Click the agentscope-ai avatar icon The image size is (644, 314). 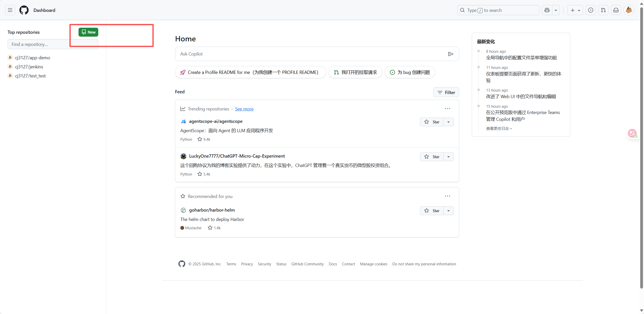coord(183,121)
